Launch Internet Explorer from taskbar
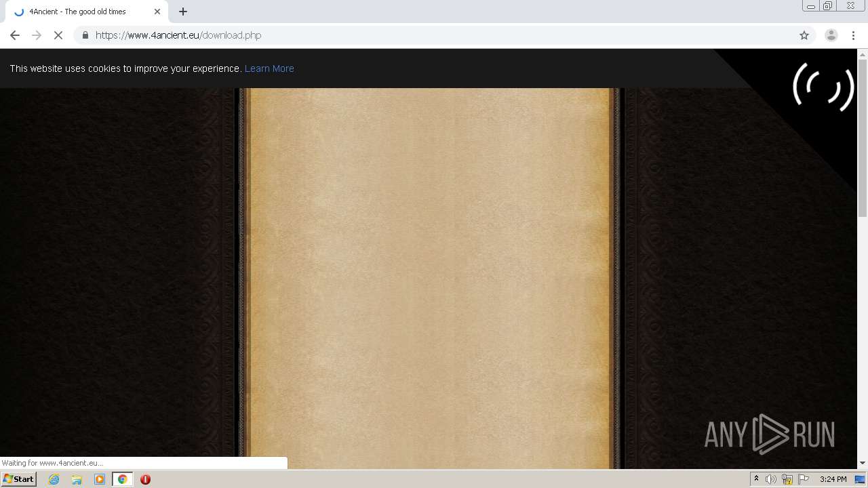Screen dimensions: 868x488 point(54,479)
